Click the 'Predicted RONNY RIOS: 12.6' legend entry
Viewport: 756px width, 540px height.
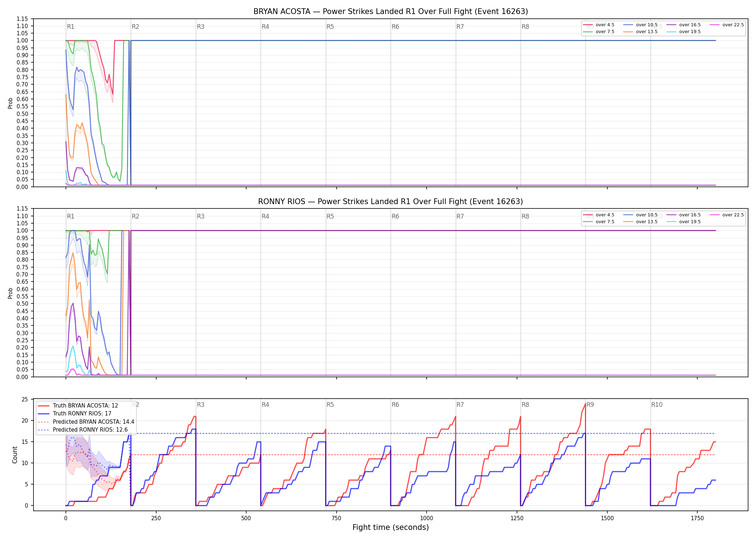[x=83, y=430]
